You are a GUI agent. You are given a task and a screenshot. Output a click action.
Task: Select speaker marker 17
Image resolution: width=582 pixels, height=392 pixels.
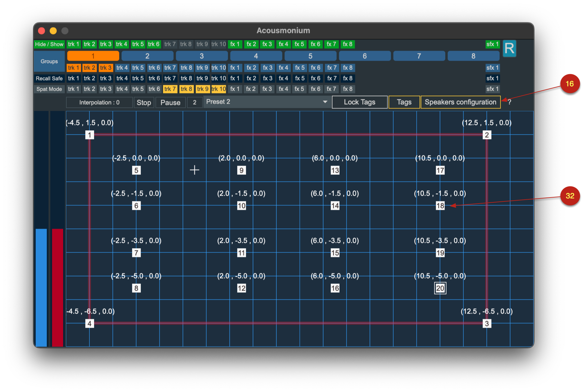(x=440, y=170)
